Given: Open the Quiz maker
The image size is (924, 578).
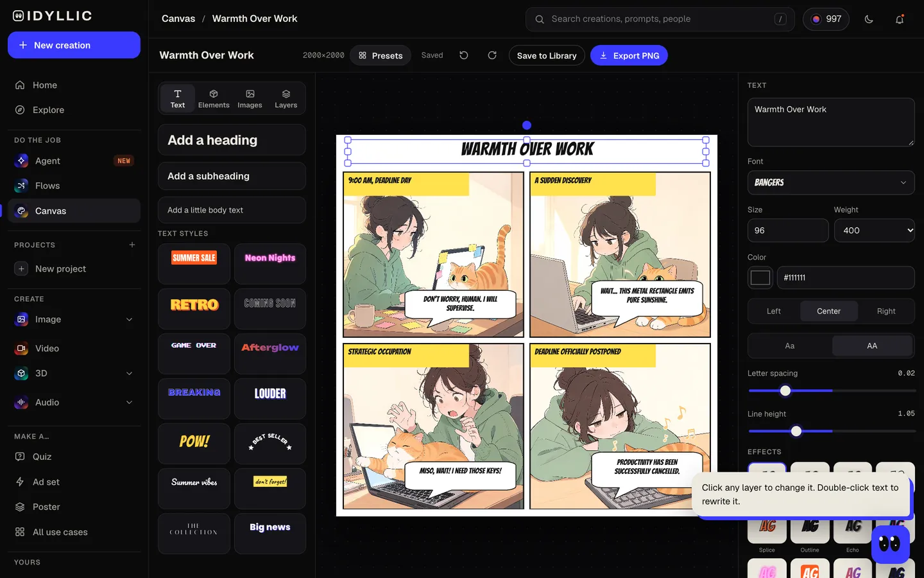Looking at the screenshot, I should (74, 457).
